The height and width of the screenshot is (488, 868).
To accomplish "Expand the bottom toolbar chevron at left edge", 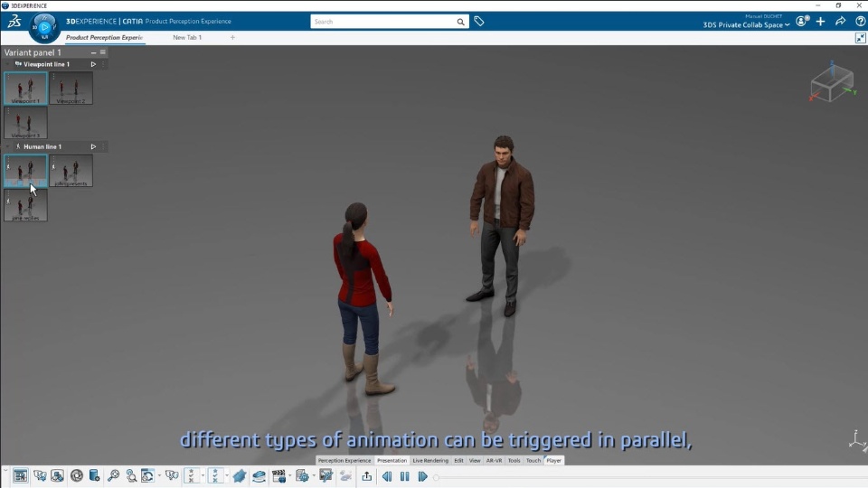I will tap(5, 471).
